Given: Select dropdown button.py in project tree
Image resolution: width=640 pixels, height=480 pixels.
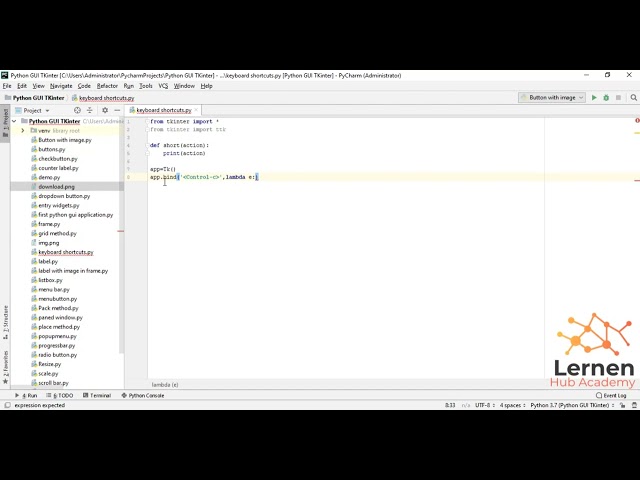Looking at the screenshot, I should point(64,196).
